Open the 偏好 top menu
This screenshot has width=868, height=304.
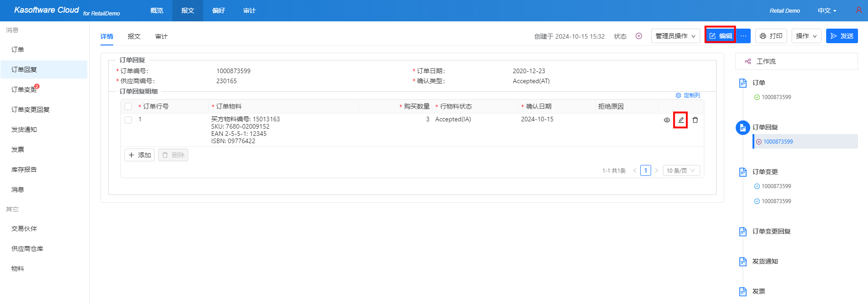tap(219, 10)
